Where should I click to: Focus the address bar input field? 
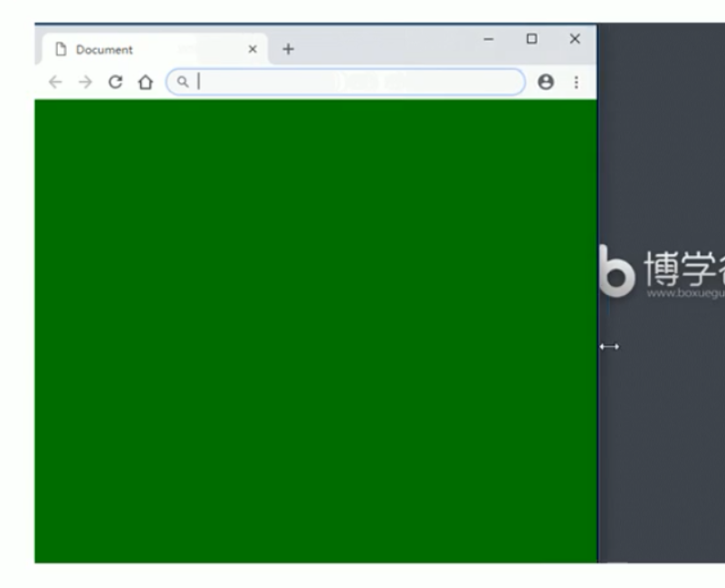point(346,82)
